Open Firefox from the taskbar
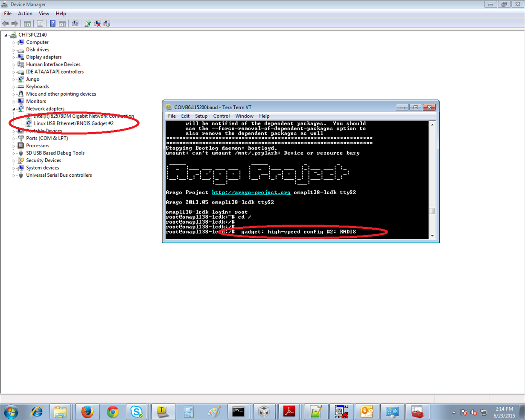This screenshot has height=420, width=525. pyautogui.click(x=87, y=412)
